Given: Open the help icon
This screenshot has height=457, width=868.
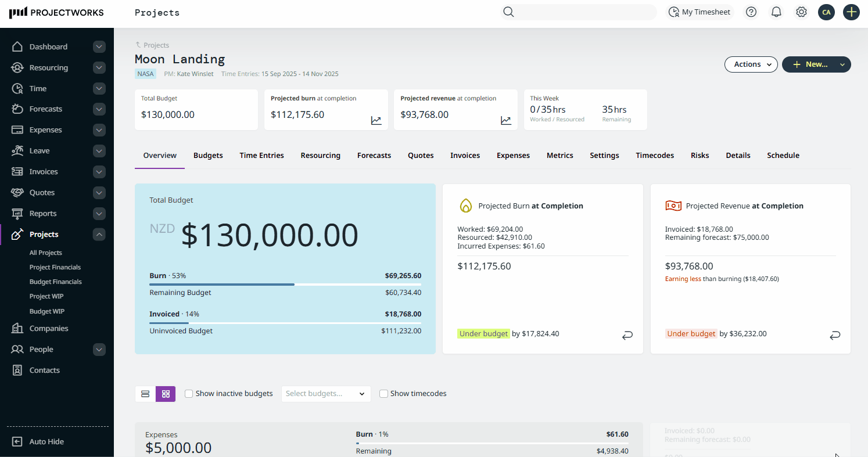Looking at the screenshot, I should [751, 12].
